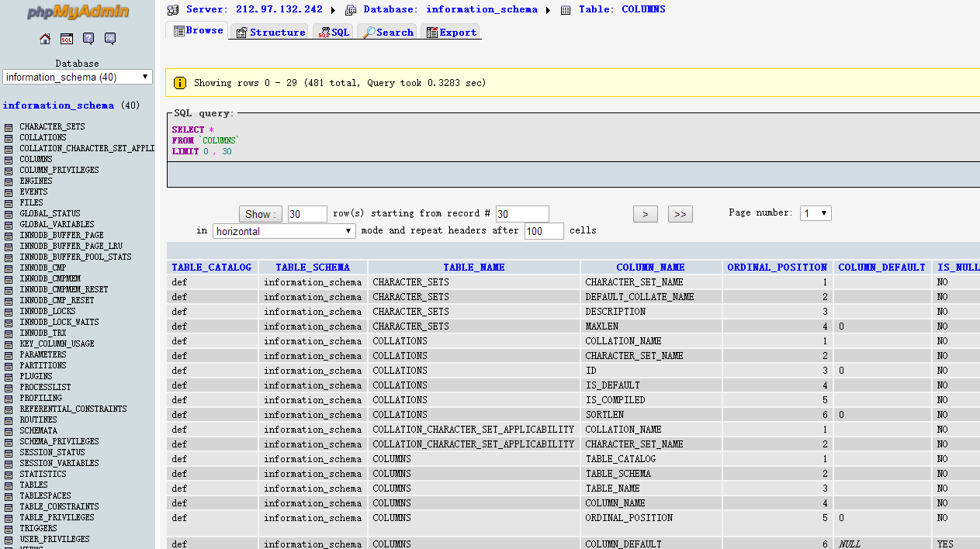
Task: Click the table icon beside TRIGGERS
Action: point(9,529)
